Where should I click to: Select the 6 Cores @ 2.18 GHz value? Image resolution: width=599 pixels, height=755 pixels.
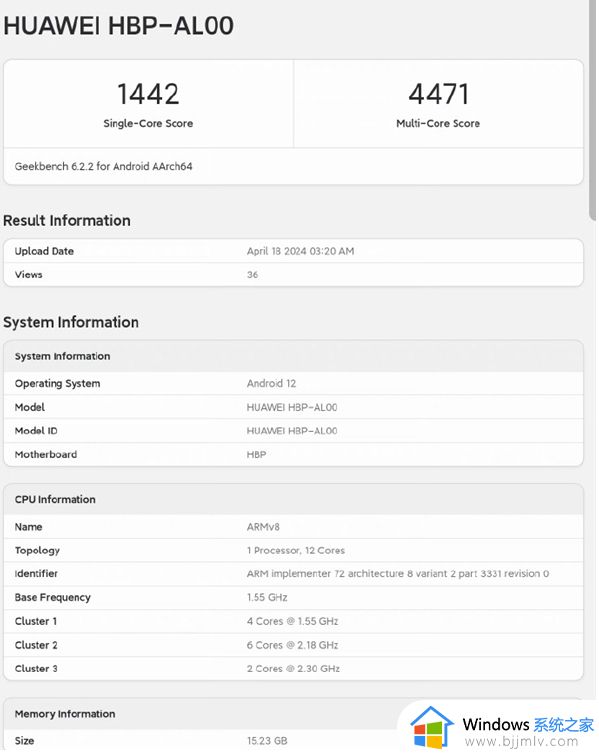(x=292, y=645)
